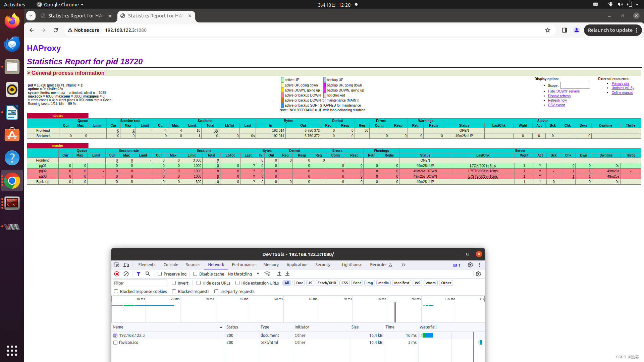Enable the Disable cache checkbox
The width and height of the screenshot is (644, 362).
[x=195, y=274]
